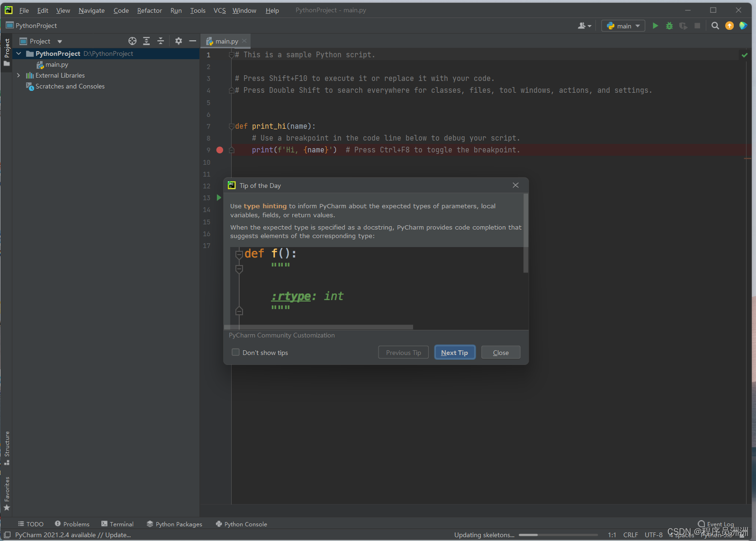This screenshot has width=756, height=541.
Task: Open the Favorites side tool window
Action: click(7, 494)
